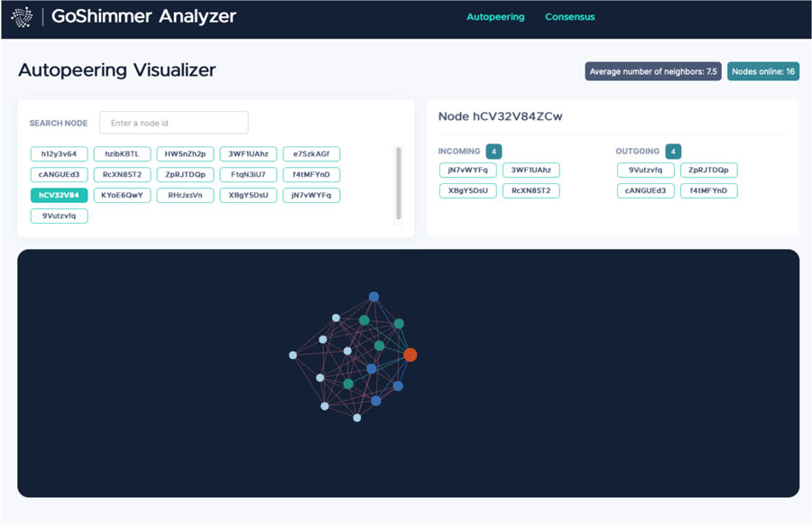The image size is (812, 525).
Task: Select node KYoE6QwY in the search list
Action: tap(122, 195)
